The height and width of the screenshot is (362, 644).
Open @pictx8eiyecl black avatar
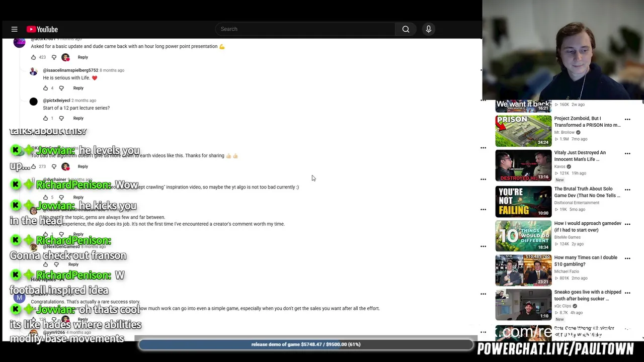(x=33, y=102)
